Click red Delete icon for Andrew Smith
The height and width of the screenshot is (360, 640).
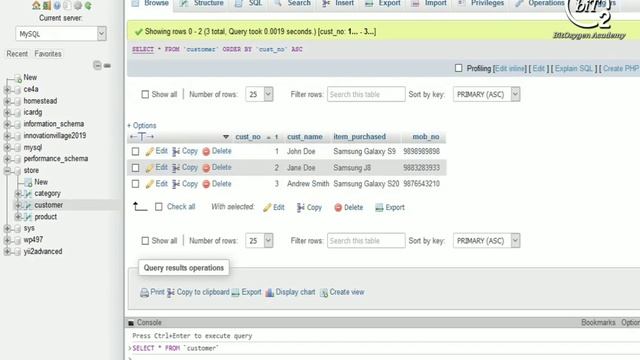click(206, 184)
